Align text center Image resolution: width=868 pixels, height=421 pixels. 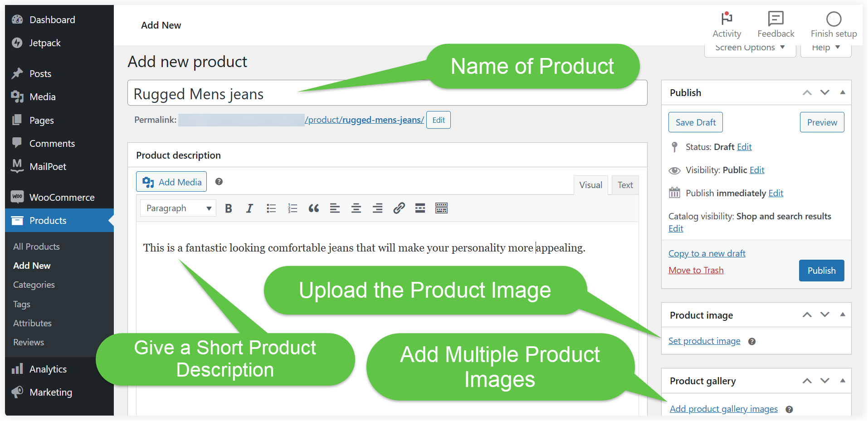pos(356,208)
